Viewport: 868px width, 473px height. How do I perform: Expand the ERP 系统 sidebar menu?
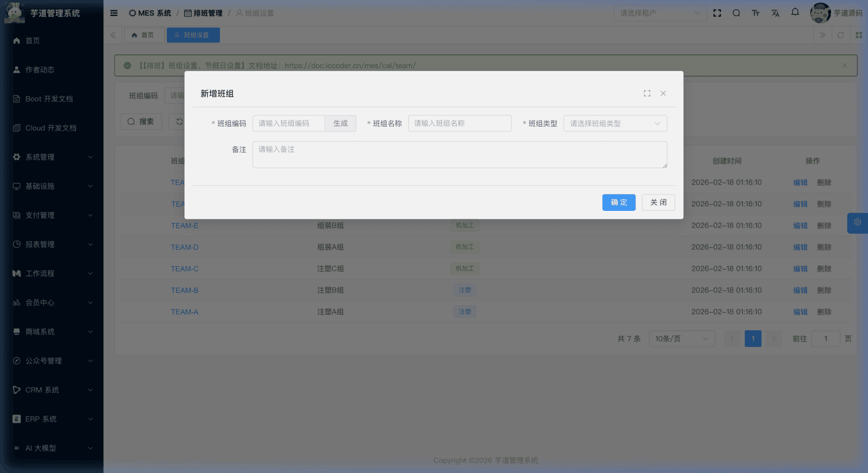click(x=52, y=419)
